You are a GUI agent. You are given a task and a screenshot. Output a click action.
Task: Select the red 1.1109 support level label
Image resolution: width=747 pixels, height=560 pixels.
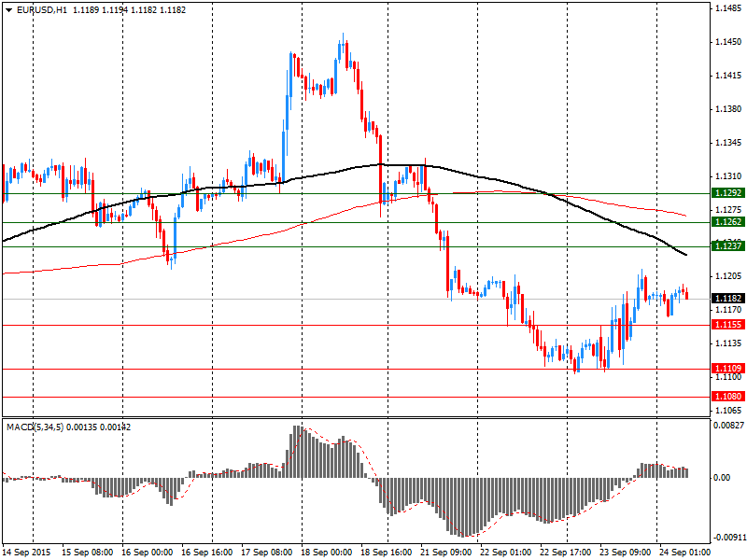point(728,369)
